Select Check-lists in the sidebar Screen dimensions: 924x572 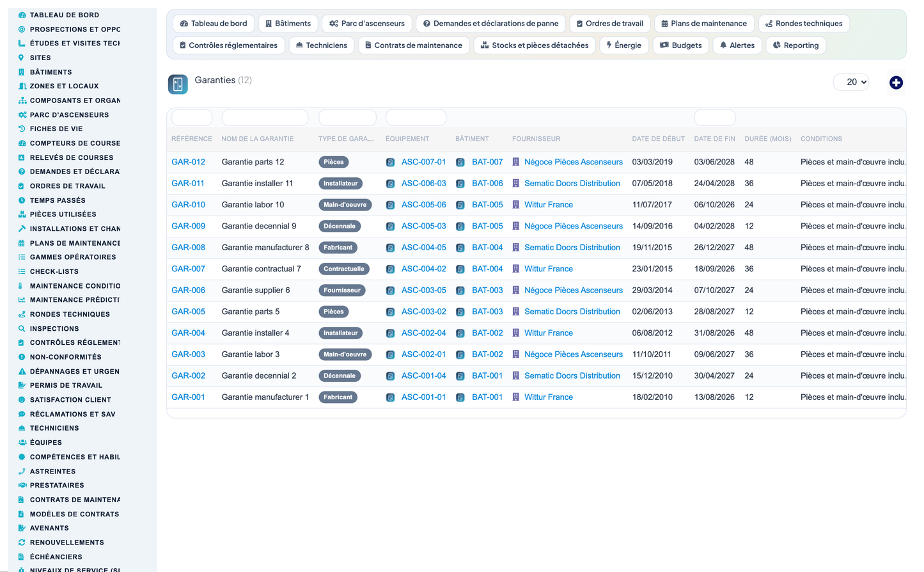click(x=54, y=271)
